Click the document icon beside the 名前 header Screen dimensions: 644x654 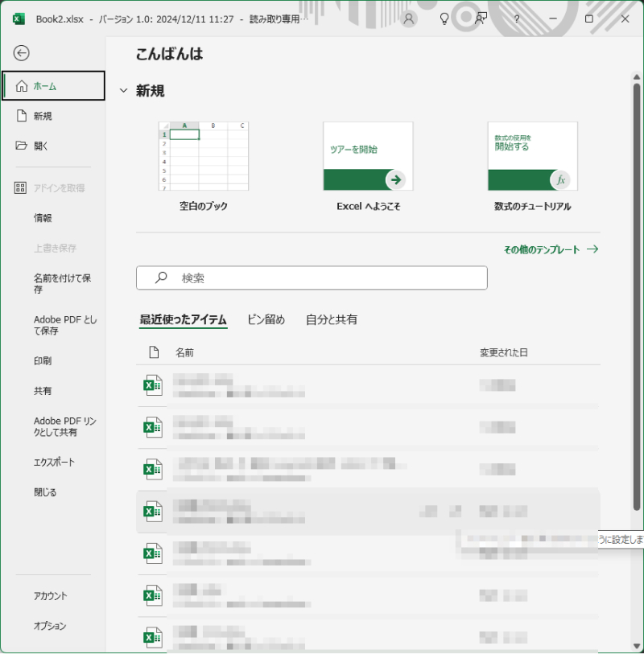pyautogui.click(x=152, y=351)
